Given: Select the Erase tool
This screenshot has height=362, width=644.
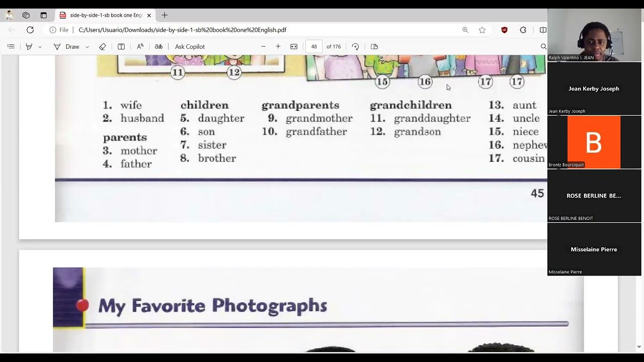Looking at the screenshot, I should click(102, 46).
